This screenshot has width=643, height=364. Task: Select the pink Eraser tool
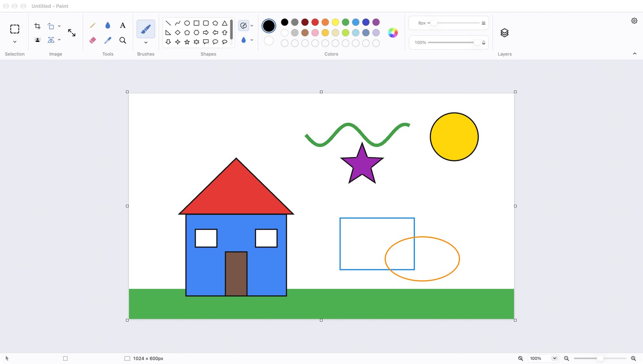(x=93, y=40)
